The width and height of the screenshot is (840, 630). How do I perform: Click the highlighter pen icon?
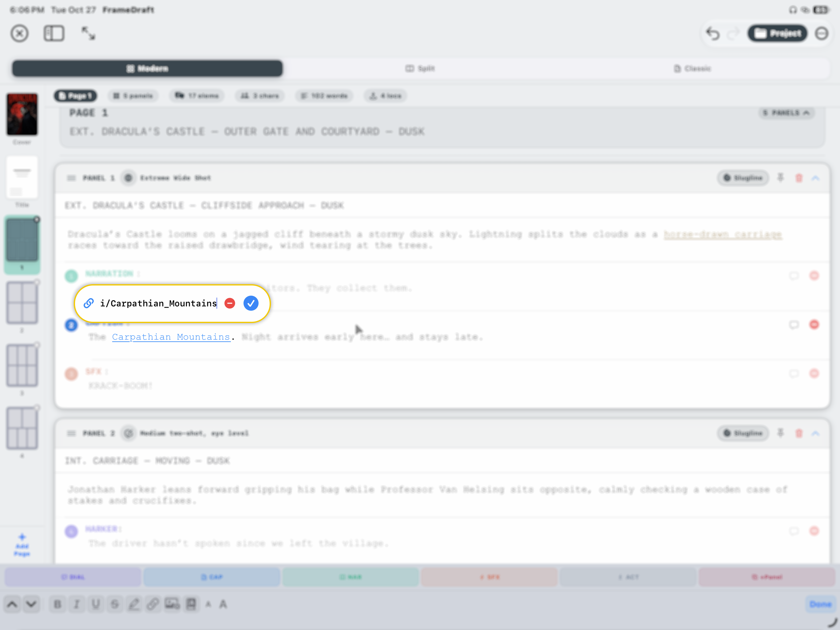pyautogui.click(x=134, y=604)
